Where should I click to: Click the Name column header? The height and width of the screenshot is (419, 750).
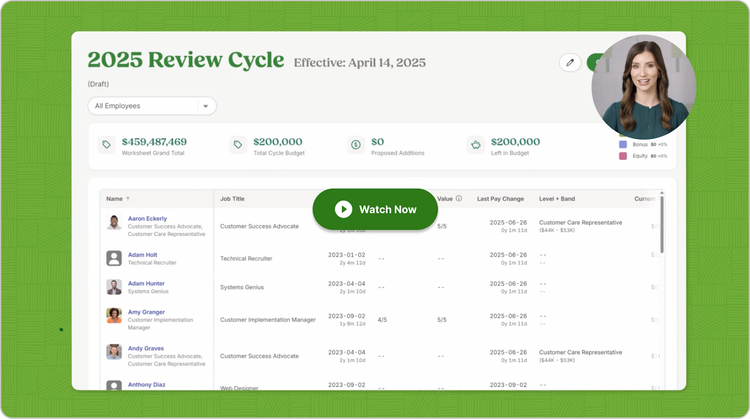click(x=114, y=198)
